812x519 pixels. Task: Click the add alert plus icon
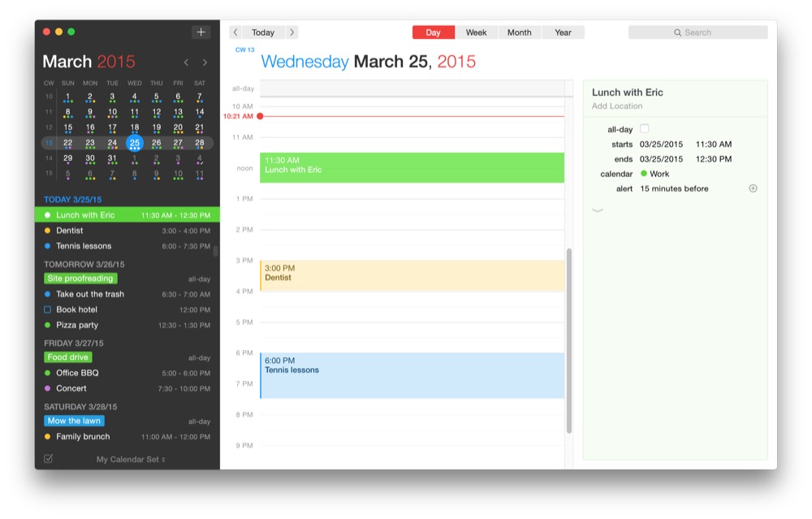click(753, 188)
